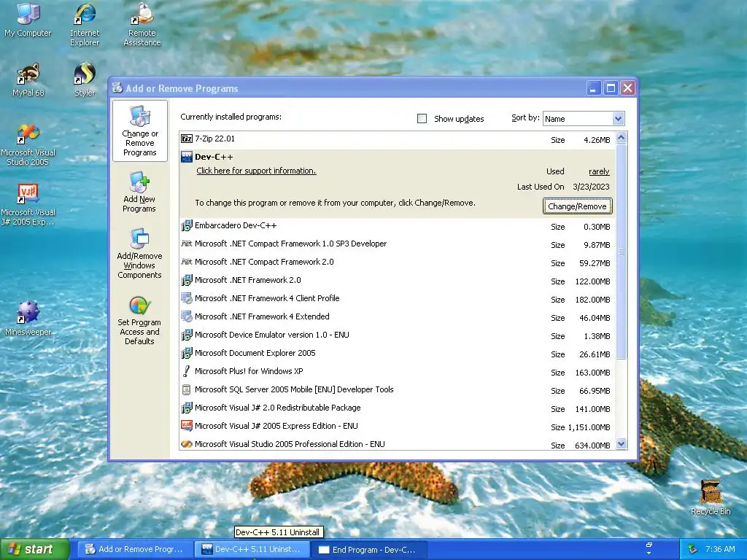Image resolution: width=747 pixels, height=560 pixels.
Task: Maximize the Add or Remove Programs window
Action: (611, 88)
